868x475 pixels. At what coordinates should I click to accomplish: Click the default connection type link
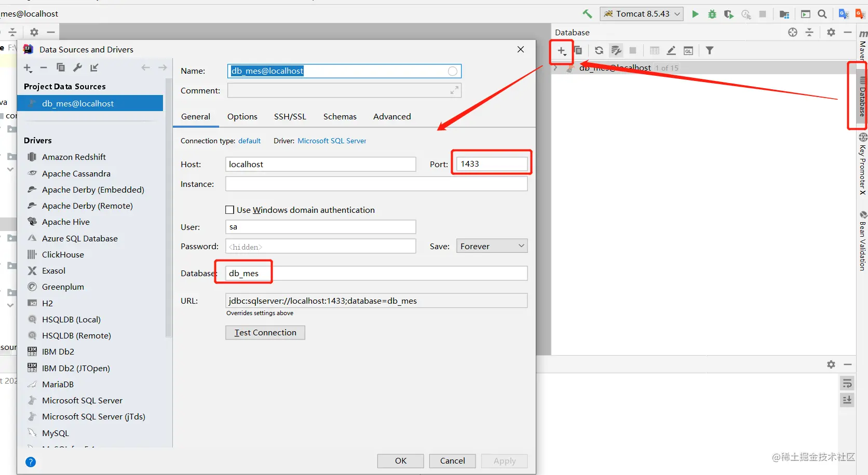249,141
